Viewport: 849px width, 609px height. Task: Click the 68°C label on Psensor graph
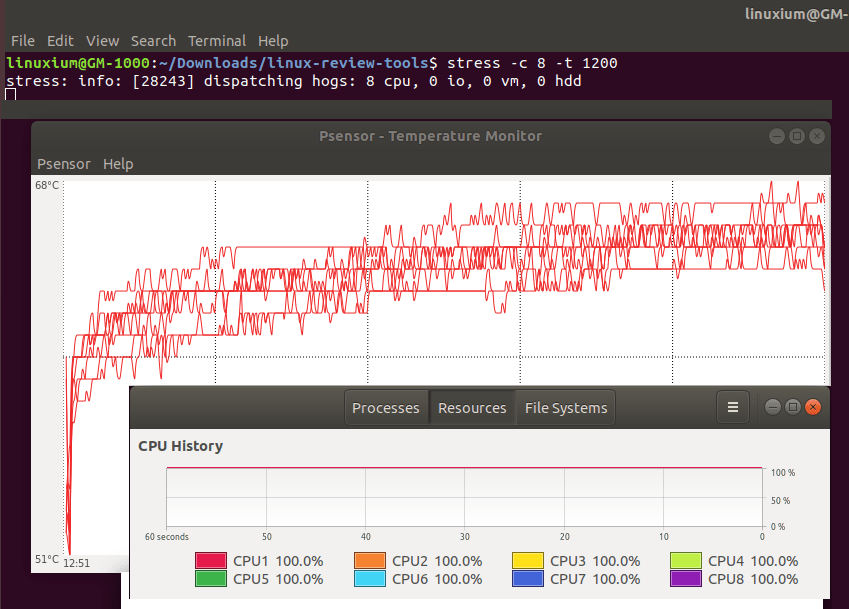click(47, 185)
